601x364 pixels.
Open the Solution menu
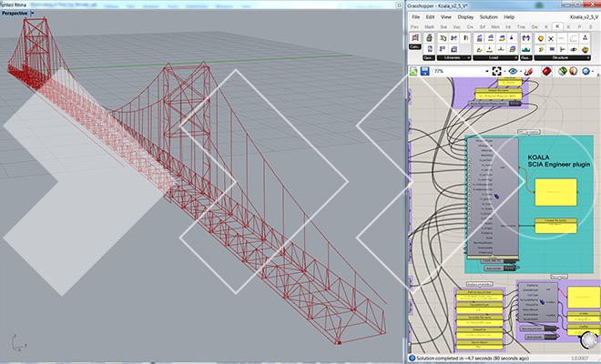[489, 17]
